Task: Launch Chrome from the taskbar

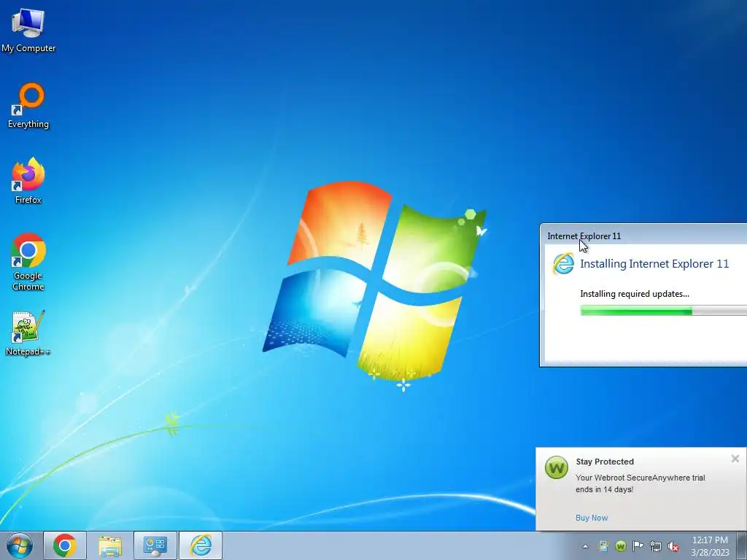Action: tap(65, 545)
